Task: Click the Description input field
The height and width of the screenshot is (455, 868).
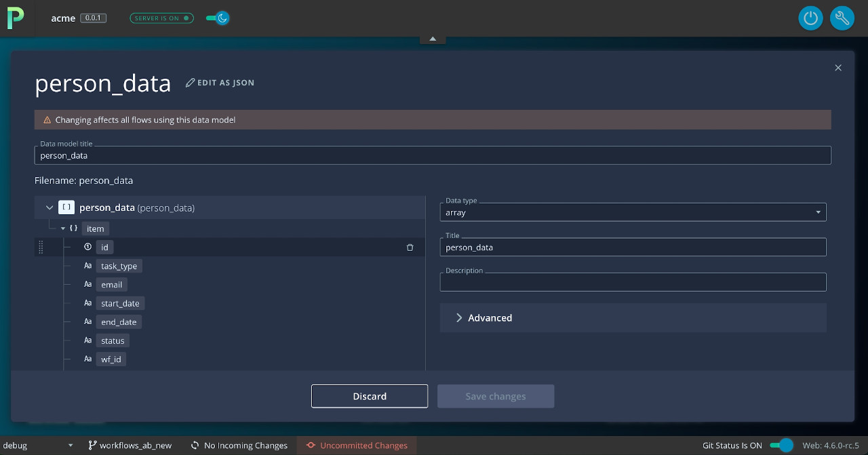Action: tap(633, 282)
